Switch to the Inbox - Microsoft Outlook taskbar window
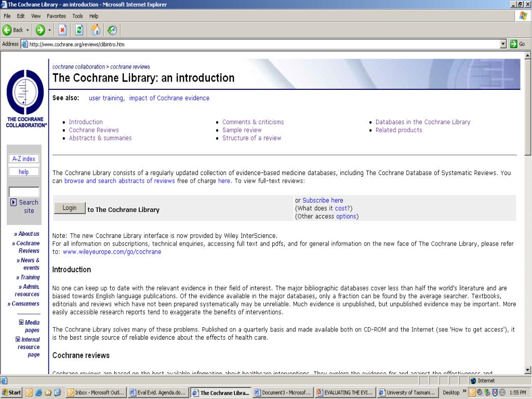Screen dimensions: 532x399 (x=96, y=393)
